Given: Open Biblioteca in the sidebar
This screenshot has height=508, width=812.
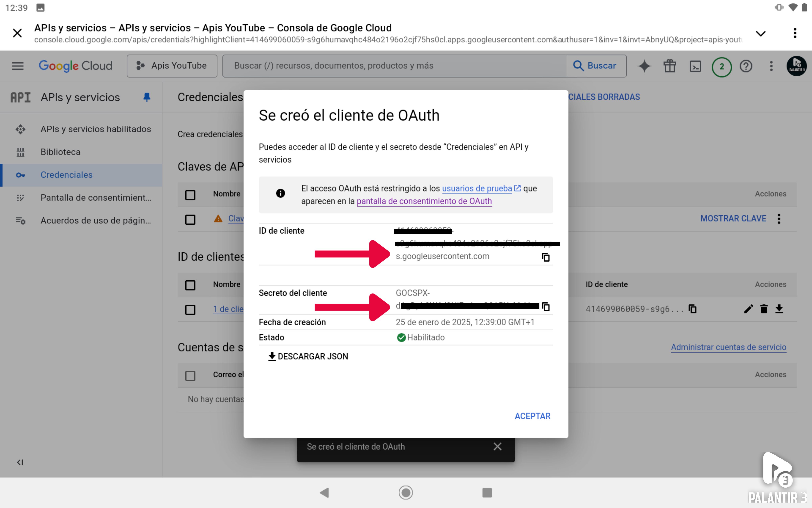Looking at the screenshot, I should [x=81, y=152].
